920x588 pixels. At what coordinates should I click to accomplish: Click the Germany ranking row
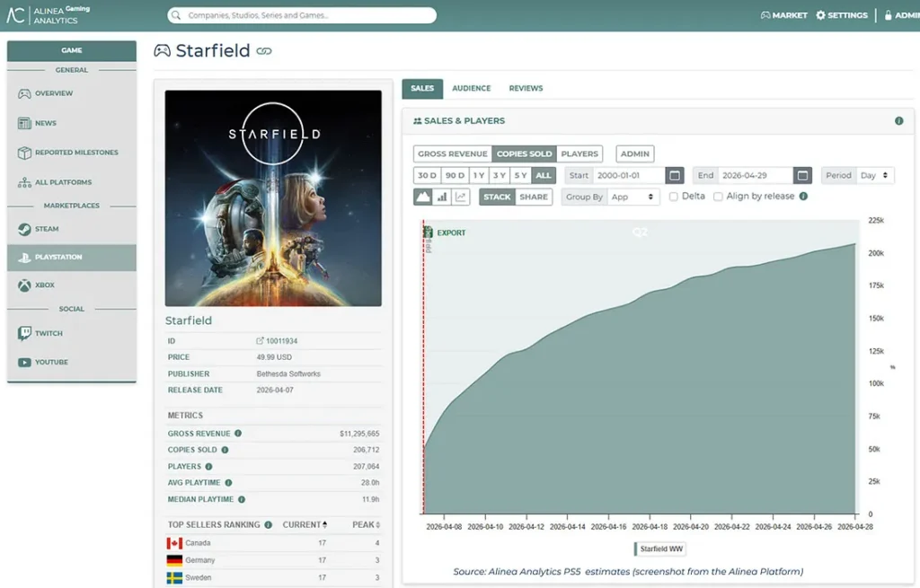273,560
